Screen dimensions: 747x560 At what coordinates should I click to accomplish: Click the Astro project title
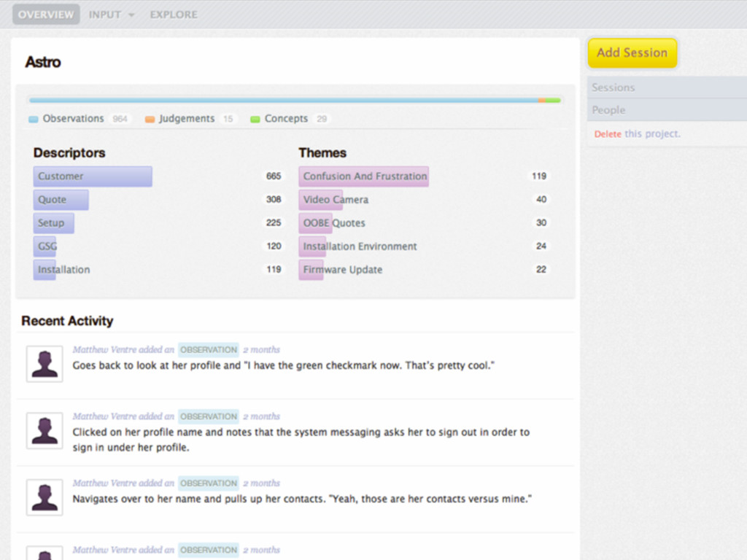click(x=43, y=63)
